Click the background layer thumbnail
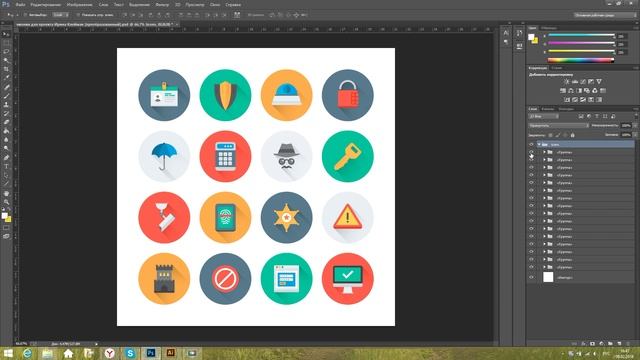 tap(548, 277)
